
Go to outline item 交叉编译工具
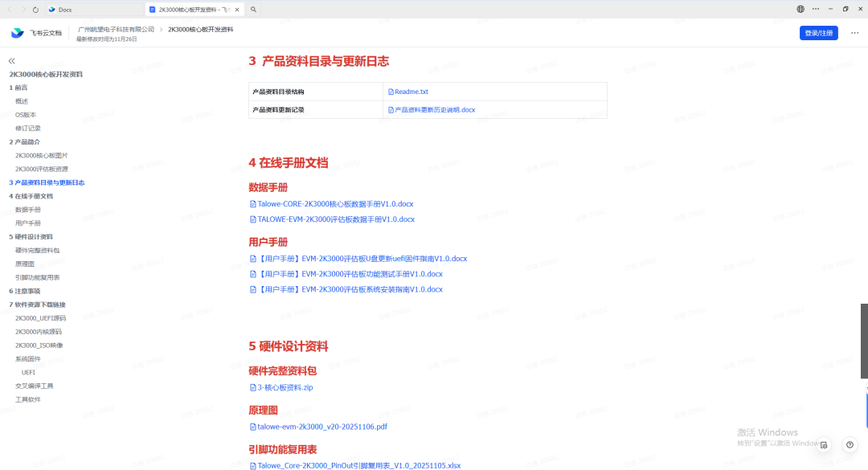click(35, 386)
